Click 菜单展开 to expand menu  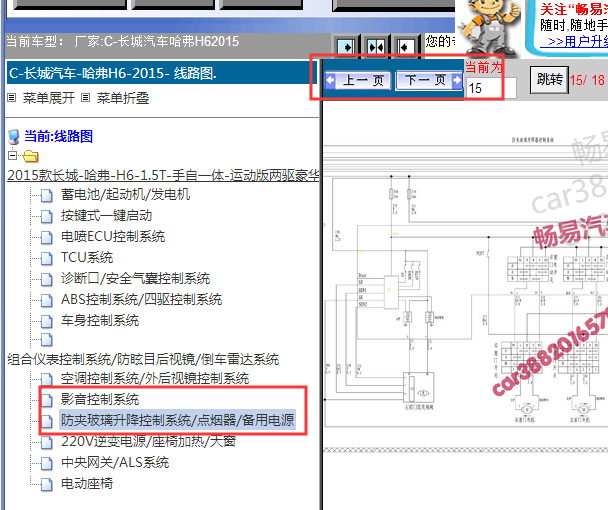(x=48, y=98)
